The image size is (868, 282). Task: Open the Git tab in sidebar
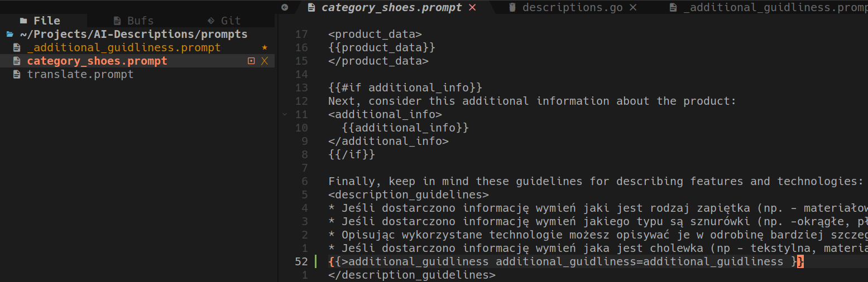224,21
